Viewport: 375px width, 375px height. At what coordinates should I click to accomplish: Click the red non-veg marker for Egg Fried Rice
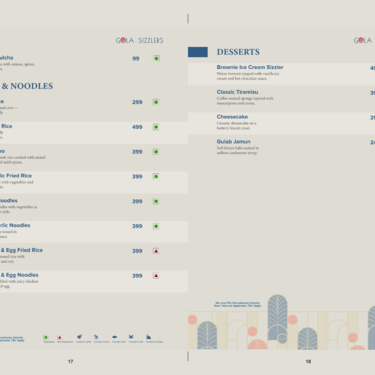(156, 251)
